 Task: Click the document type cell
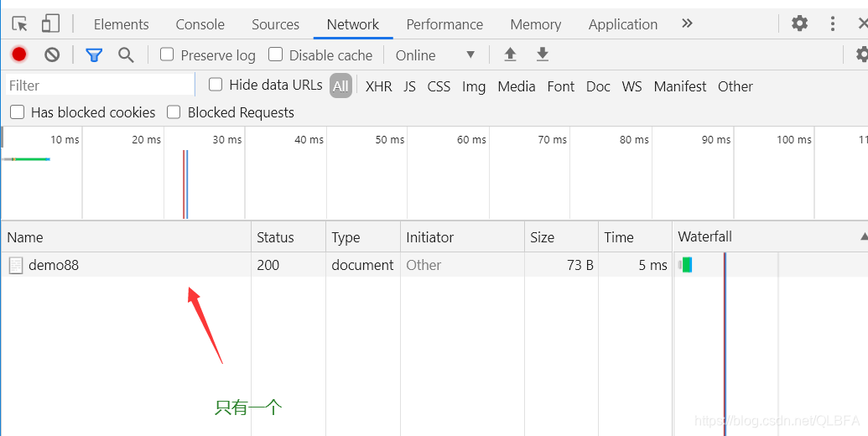(362, 265)
